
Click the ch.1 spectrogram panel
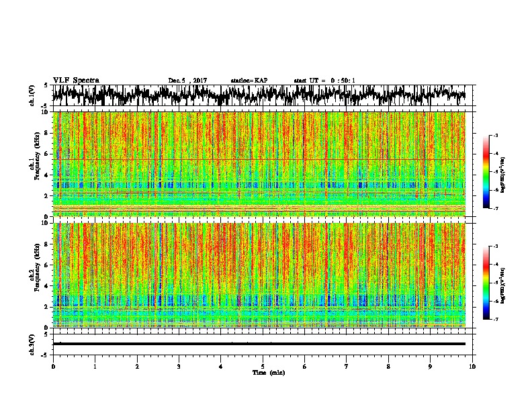[259, 164]
